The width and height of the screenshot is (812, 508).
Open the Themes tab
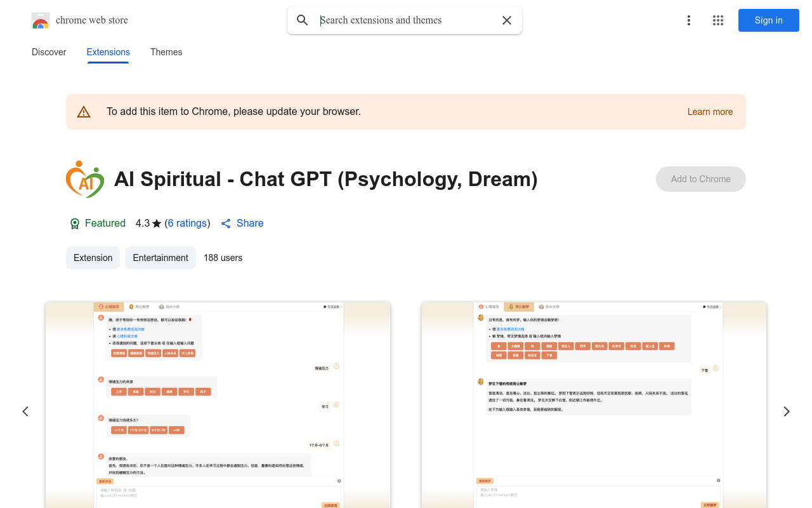[x=166, y=52]
